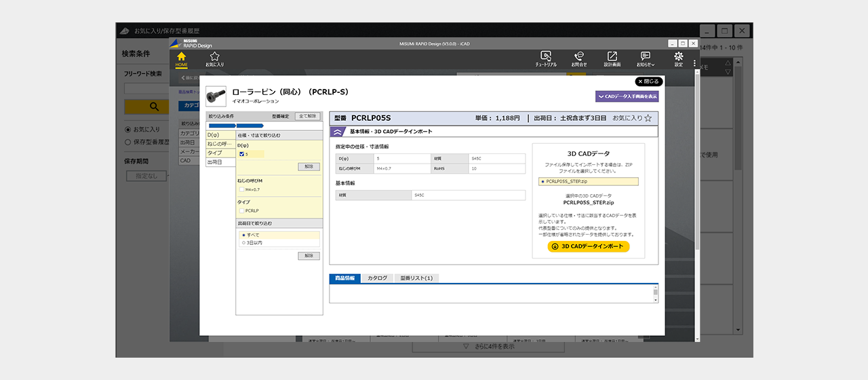Open the お気に入り star in toolbar
Screen dimensions: 868x380
[214, 57]
